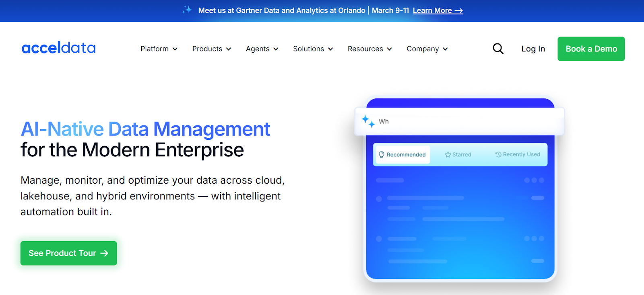The image size is (644, 295).
Task: Click the sparkle icon in the announcement banner
Action: click(187, 10)
